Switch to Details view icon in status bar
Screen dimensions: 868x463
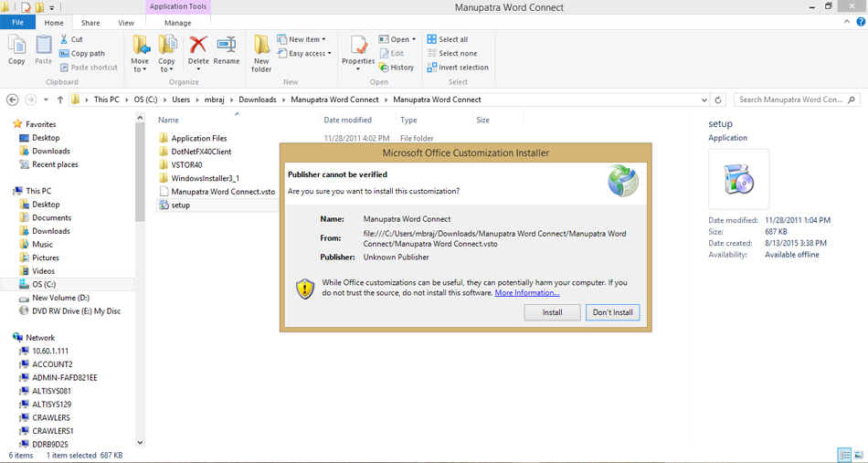point(844,456)
